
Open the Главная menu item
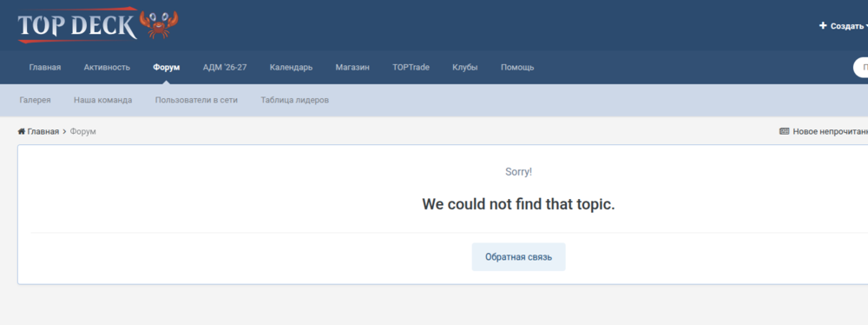coord(45,67)
